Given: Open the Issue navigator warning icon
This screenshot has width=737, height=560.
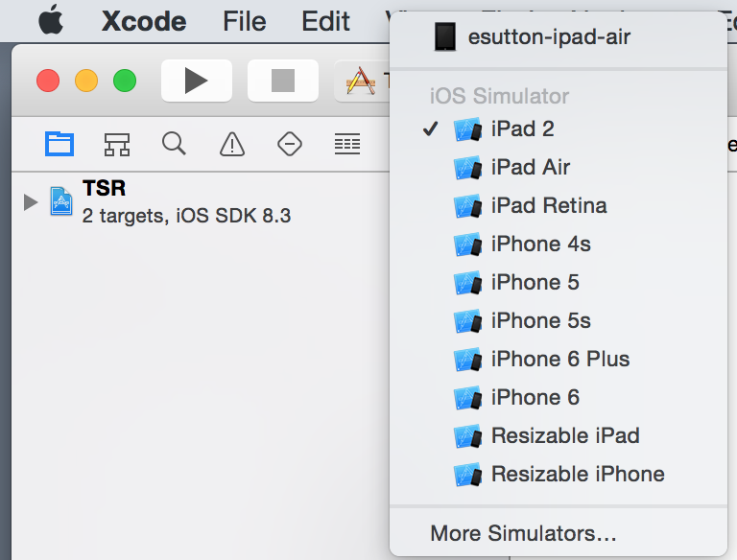Looking at the screenshot, I should [231, 144].
